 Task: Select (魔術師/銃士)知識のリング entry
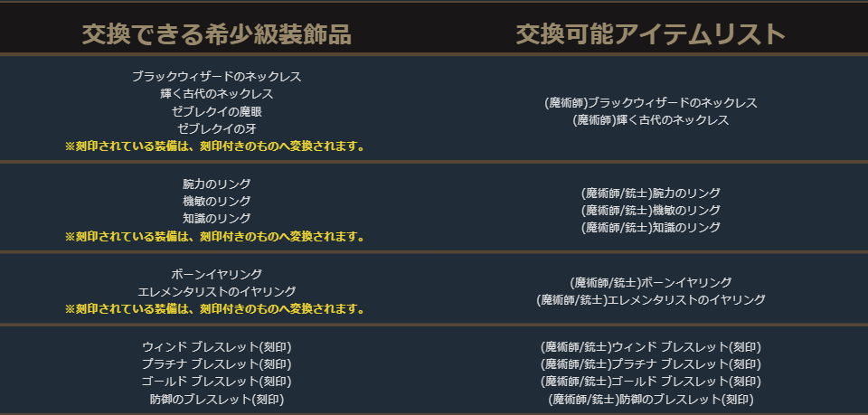[650, 227]
